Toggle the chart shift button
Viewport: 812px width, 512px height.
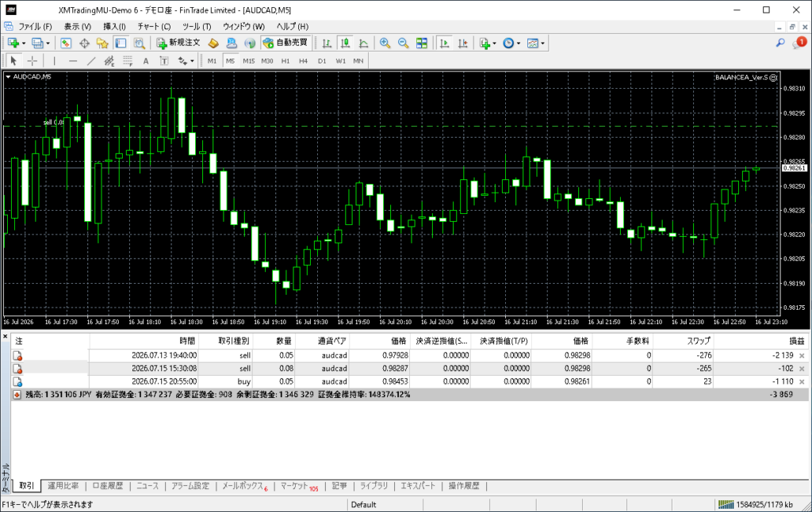[463, 43]
